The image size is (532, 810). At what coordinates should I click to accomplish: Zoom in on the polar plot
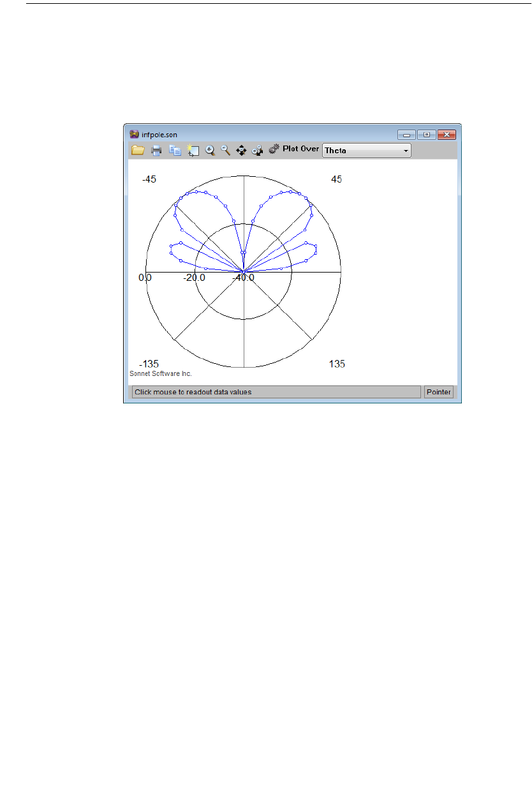pos(209,151)
